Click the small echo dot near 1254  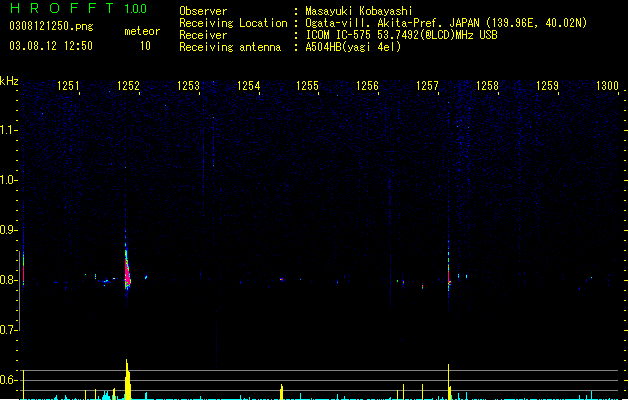click(282, 279)
